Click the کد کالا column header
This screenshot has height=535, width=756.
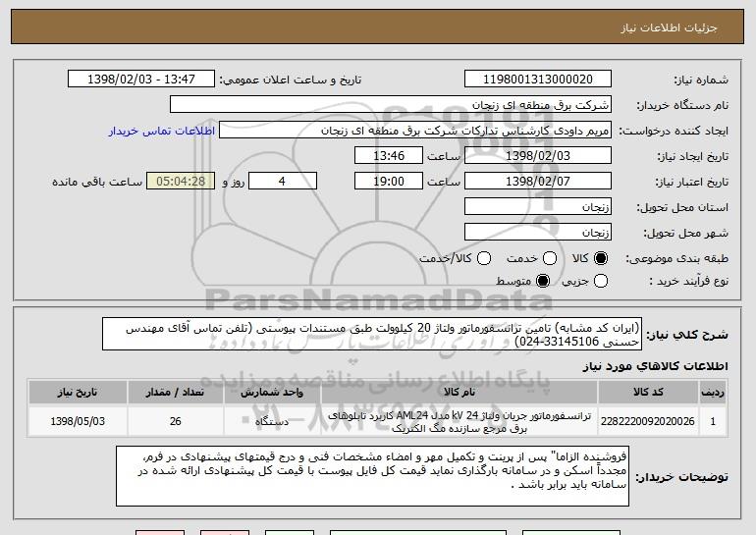(x=648, y=393)
